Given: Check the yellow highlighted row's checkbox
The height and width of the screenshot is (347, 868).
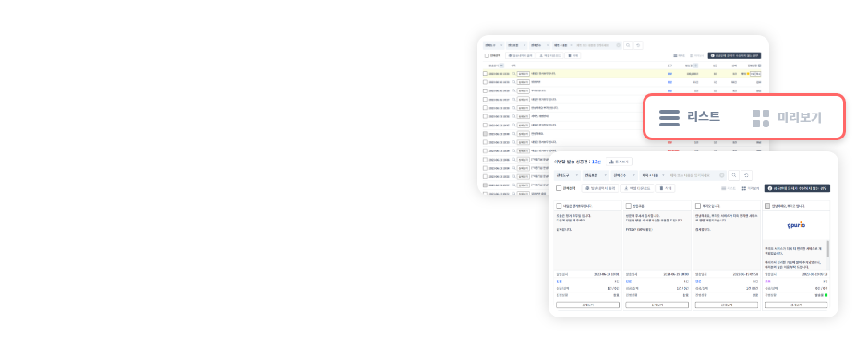Looking at the screenshot, I should point(485,74).
